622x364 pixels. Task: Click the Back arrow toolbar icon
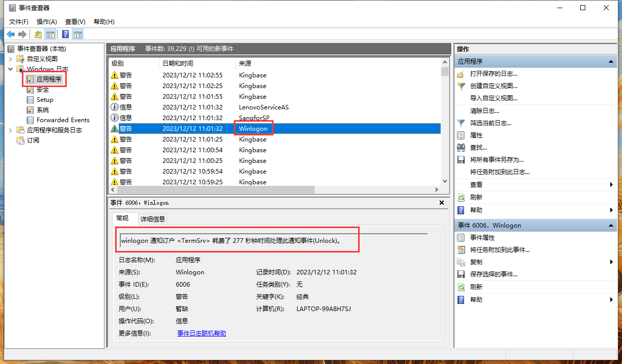tap(11, 35)
